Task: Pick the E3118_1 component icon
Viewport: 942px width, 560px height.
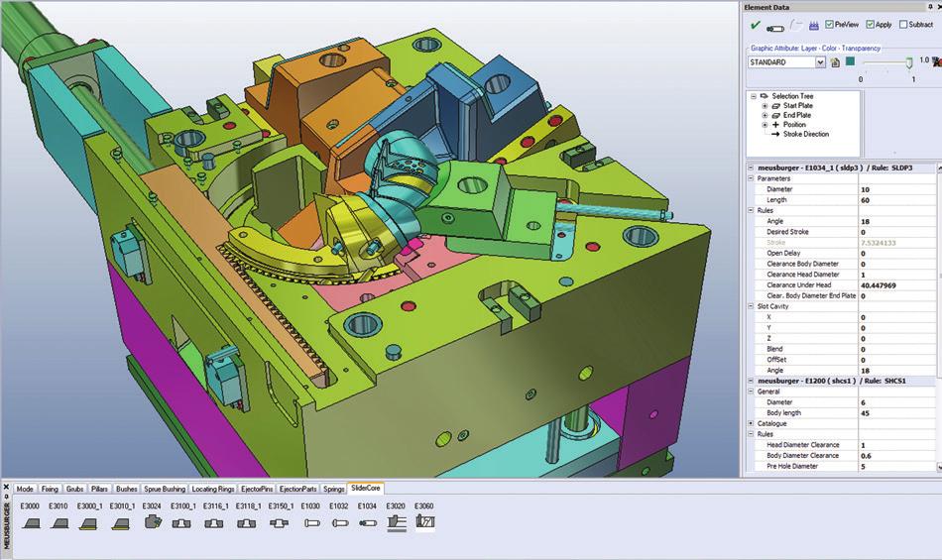Action: tap(246, 524)
